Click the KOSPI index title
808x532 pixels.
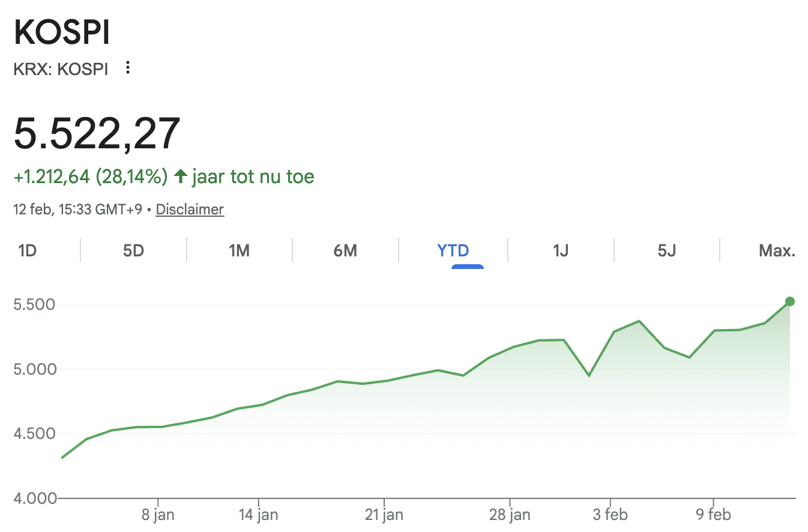tap(62, 33)
